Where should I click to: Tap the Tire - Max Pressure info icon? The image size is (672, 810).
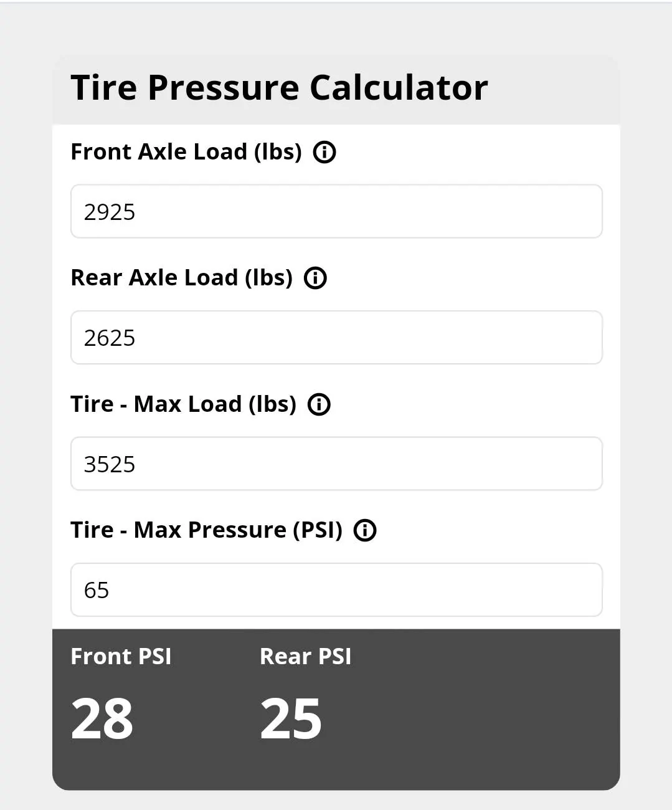[x=365, y=530]
